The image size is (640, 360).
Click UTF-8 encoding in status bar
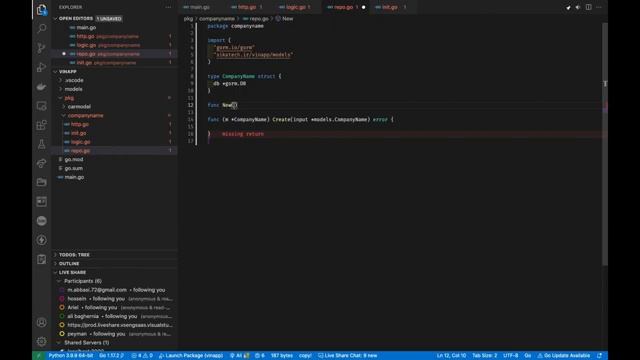coord(511,356)
